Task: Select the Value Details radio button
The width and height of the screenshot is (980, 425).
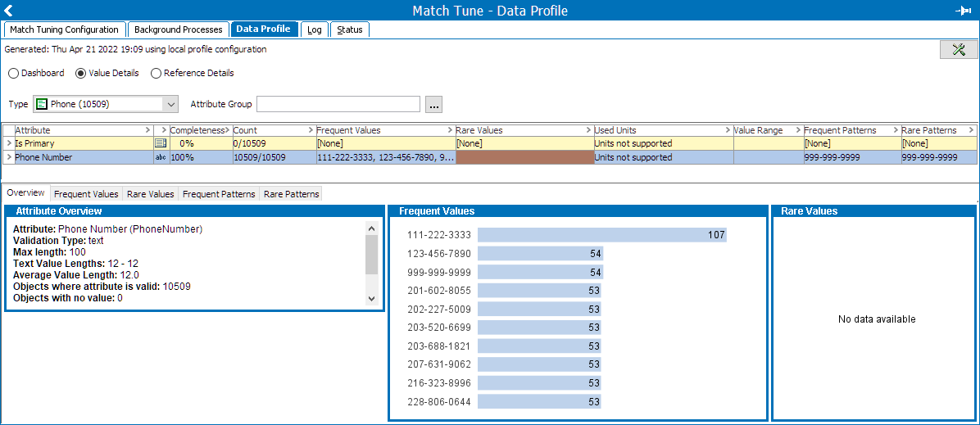Action: pos(81,73)
